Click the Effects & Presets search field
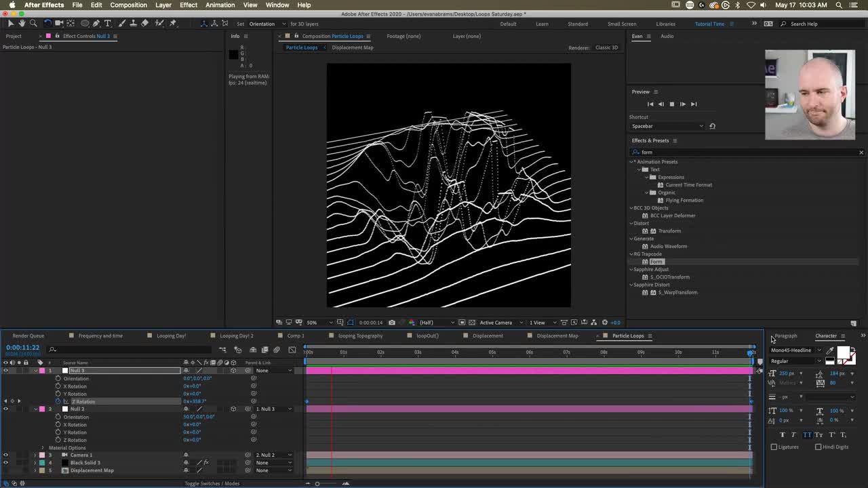 pos(746,152)
